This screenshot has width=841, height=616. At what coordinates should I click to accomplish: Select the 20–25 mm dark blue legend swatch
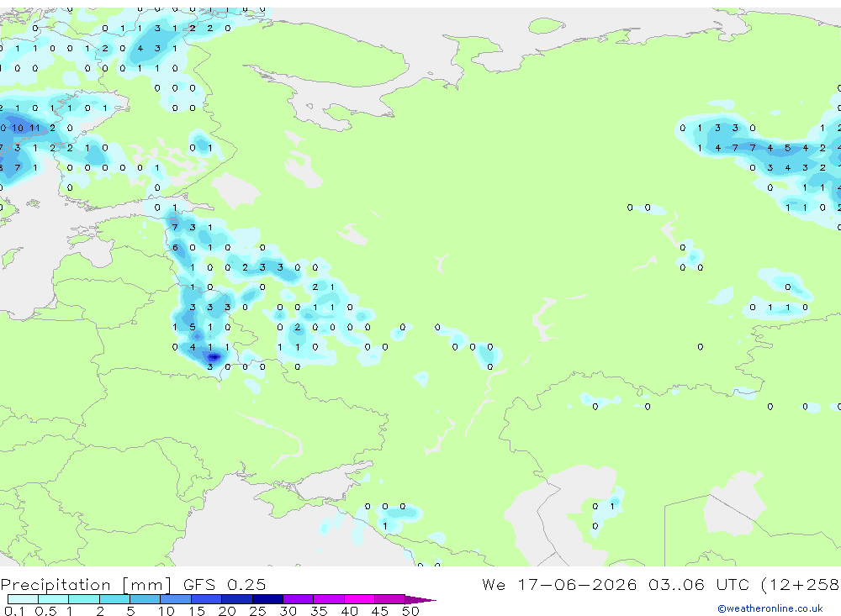pyautogui.click(x=237, y=599)
